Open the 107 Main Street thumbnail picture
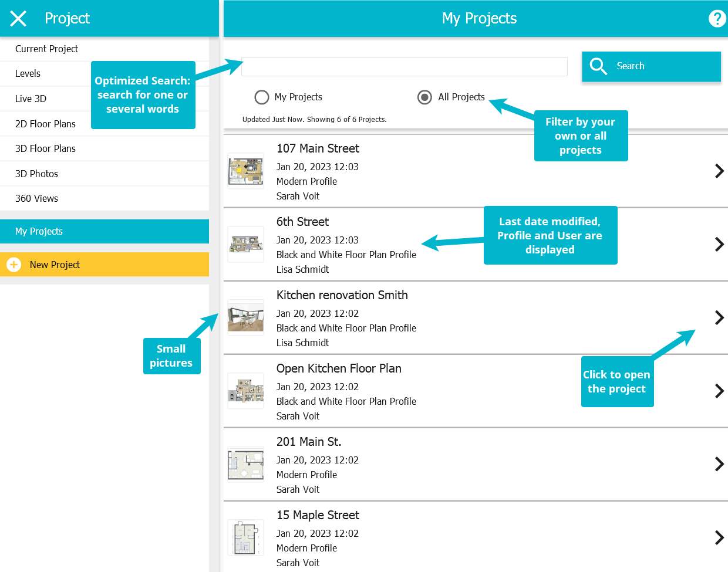This screenshot has width=728, height=572. click(x=245, y=171)
